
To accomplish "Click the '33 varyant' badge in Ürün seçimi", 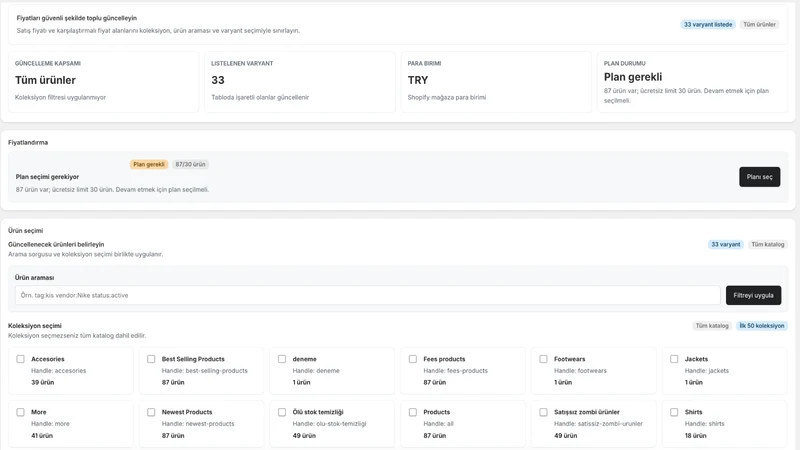I will pos(726,244).
